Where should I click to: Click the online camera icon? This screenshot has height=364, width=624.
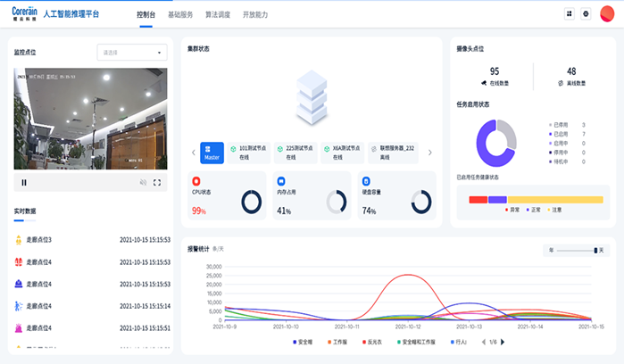tap(484, 83)
